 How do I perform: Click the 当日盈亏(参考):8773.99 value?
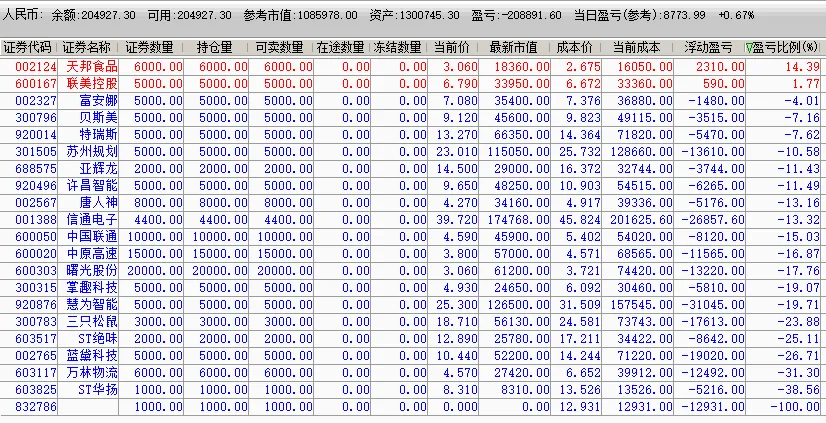coord(642,15)
